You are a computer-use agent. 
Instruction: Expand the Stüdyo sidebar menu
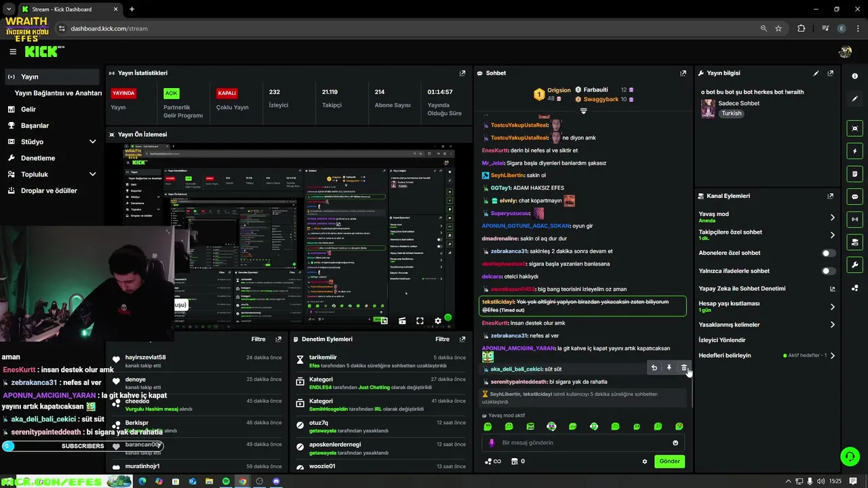[x=92, y=142]
